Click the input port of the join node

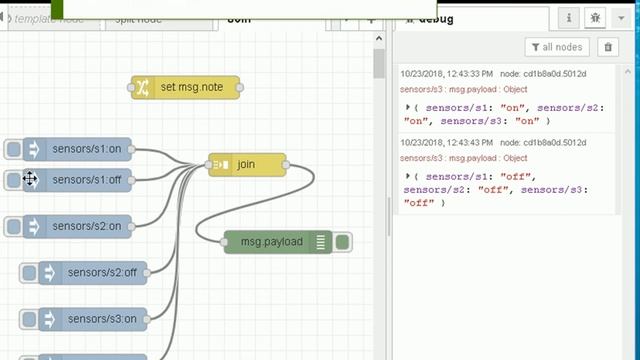[208, 165]
